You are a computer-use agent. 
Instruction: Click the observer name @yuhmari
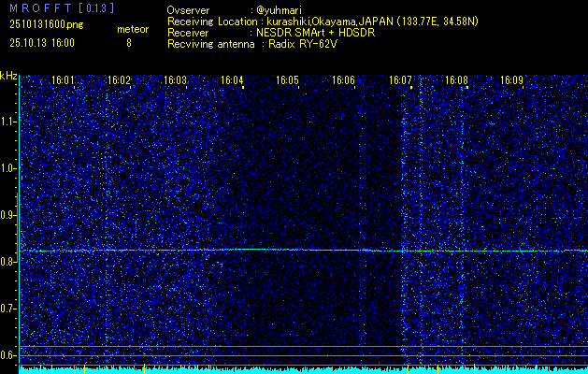pos(277,10)
